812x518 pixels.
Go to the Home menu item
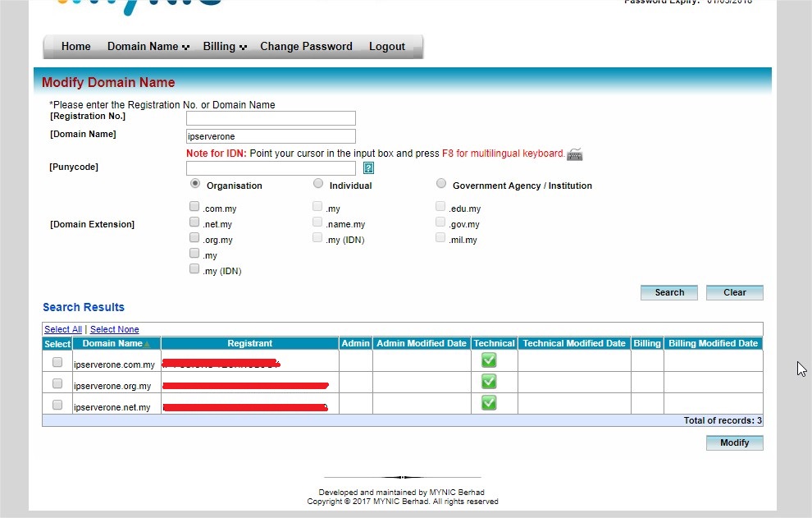75,47
